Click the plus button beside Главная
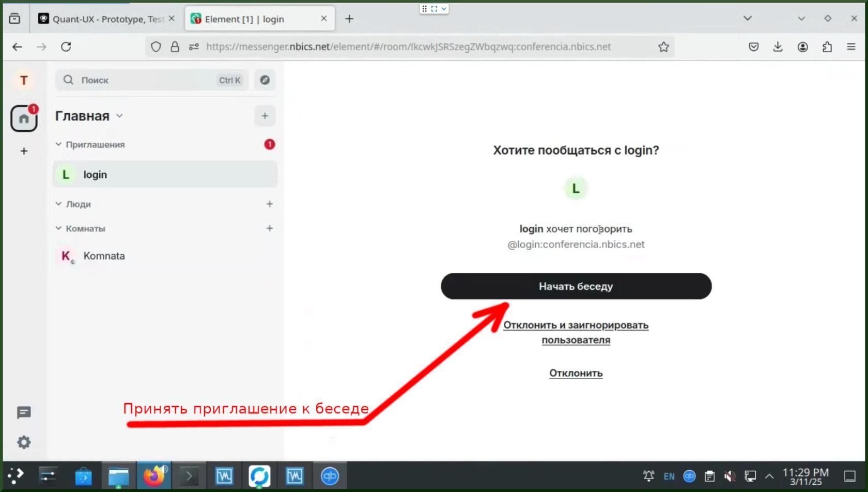 click(x=265, y=116)
